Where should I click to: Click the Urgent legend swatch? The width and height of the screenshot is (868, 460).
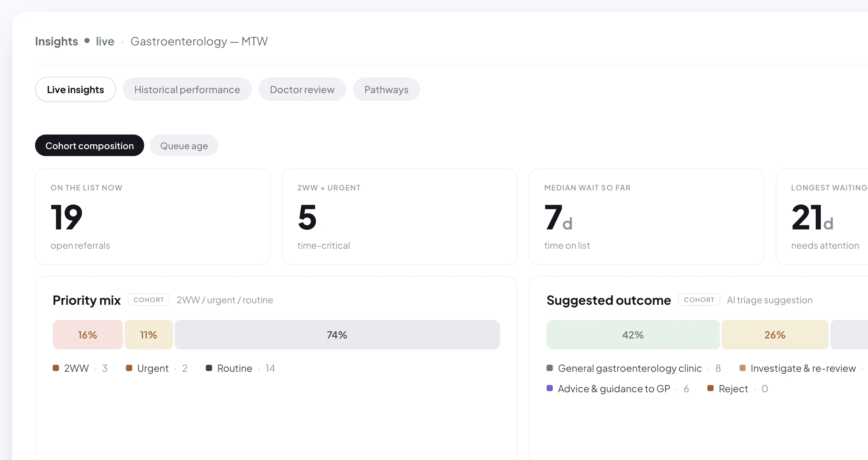click(x=129, y=368)
